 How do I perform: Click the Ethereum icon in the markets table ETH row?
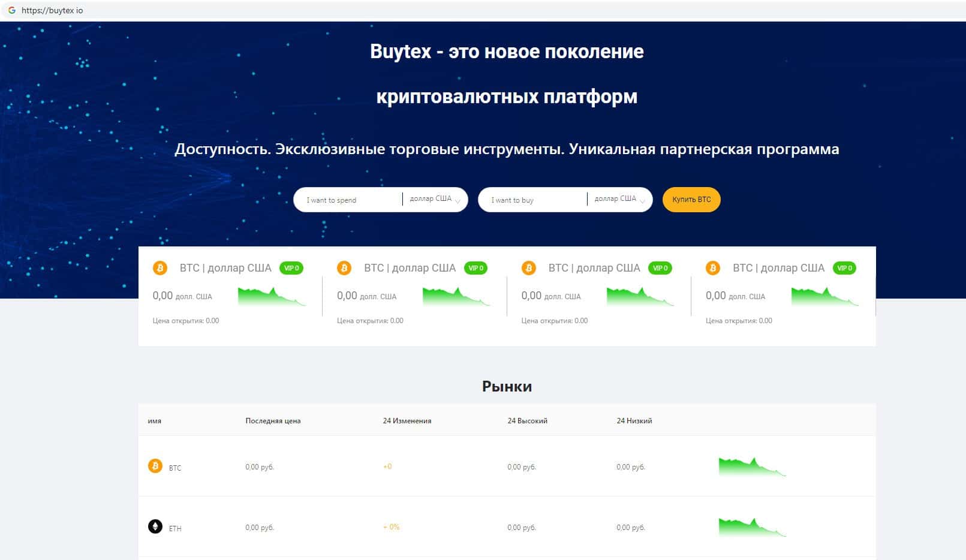tap(155, 526)
